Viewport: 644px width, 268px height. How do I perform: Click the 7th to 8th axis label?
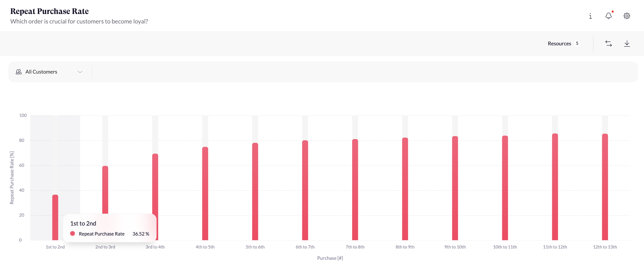355,247
